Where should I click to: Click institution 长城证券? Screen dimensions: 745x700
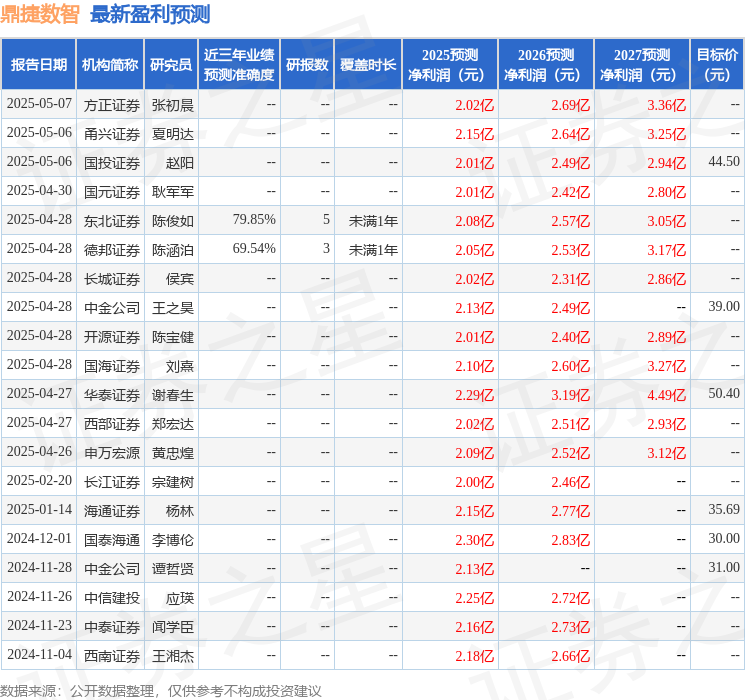coord(112,279)
